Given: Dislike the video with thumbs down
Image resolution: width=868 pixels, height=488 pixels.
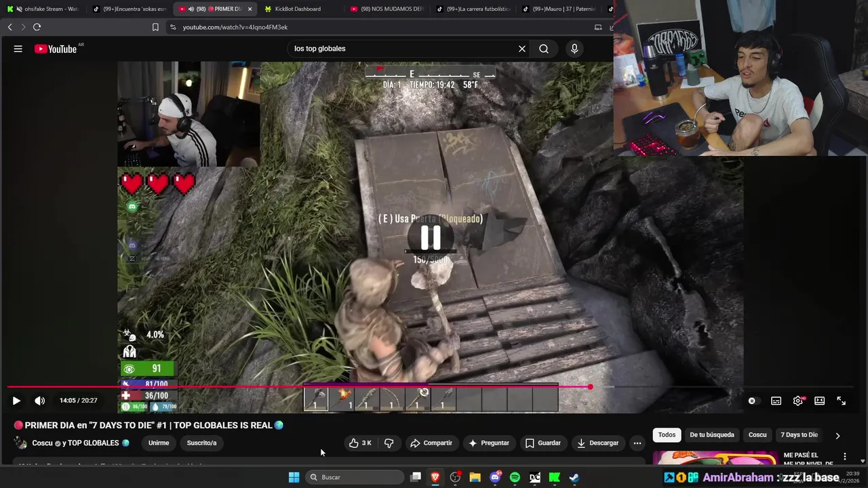Looking at the screenshot, I should coord(389,443).
